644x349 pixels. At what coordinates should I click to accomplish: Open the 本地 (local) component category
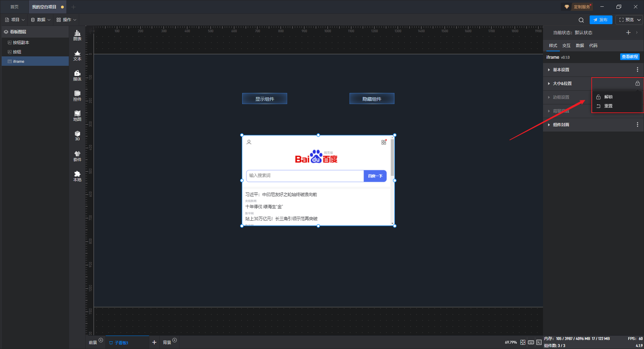[77, 176]
